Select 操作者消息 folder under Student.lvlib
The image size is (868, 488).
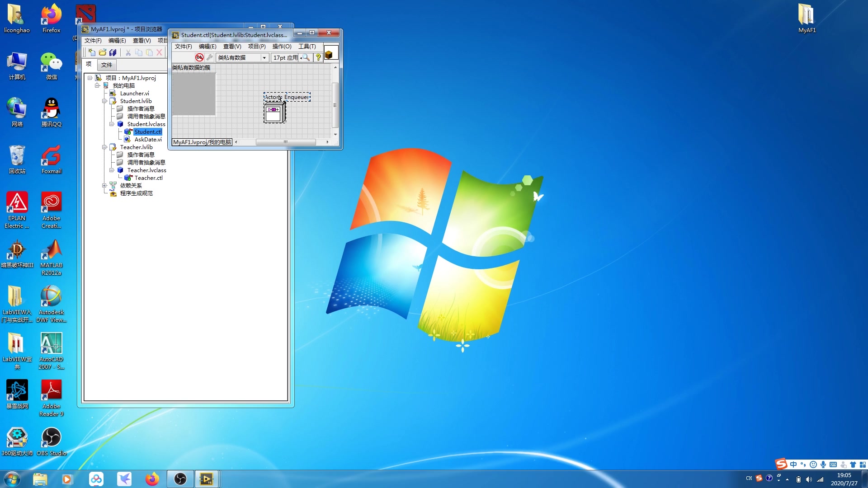click(141, 109)
